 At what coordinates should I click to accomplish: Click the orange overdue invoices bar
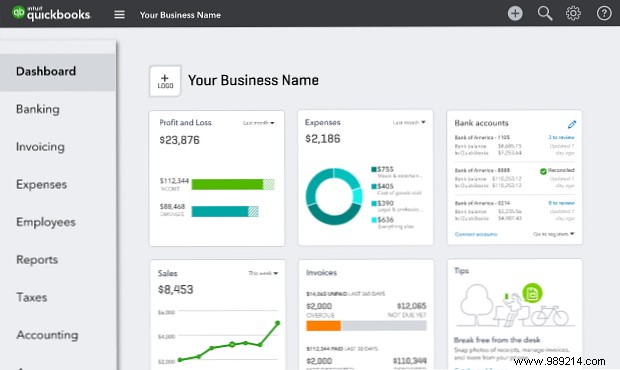coord(323,326)
